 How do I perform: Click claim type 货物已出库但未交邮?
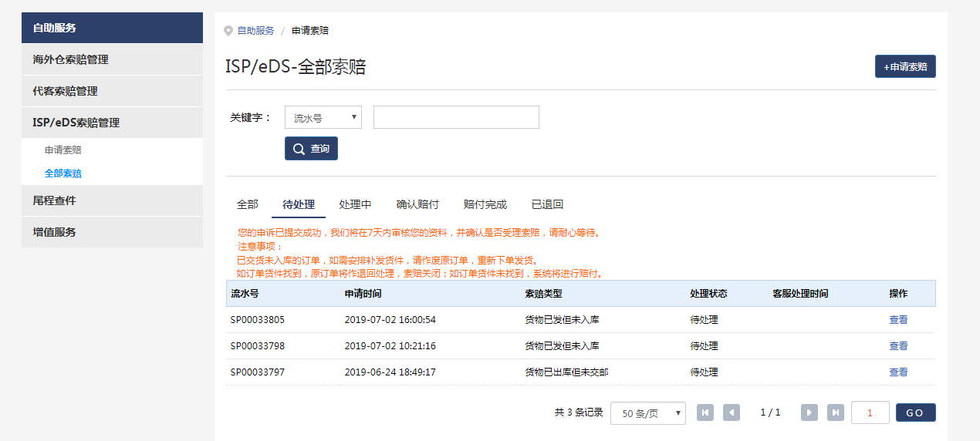(x=566, y=372)
